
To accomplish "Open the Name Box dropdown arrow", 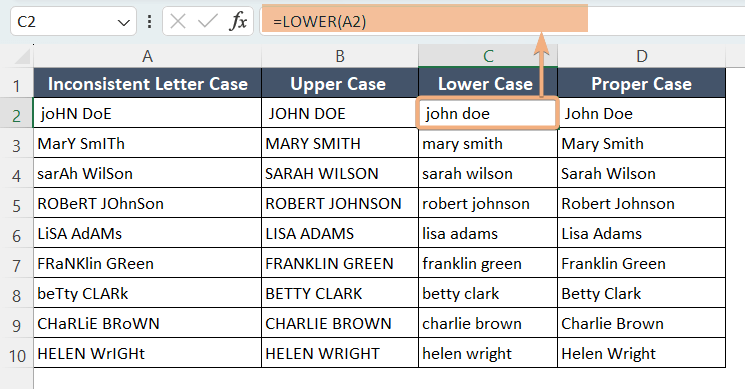I will click(124, 22).
